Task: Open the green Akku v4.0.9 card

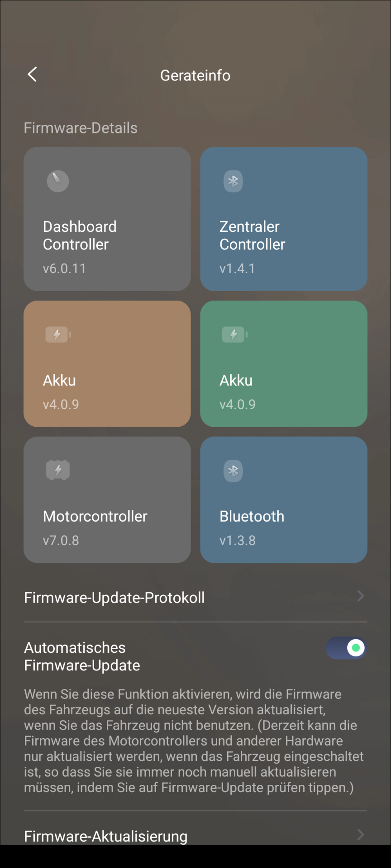Action: pyautogui.click(x=284, y=364)
